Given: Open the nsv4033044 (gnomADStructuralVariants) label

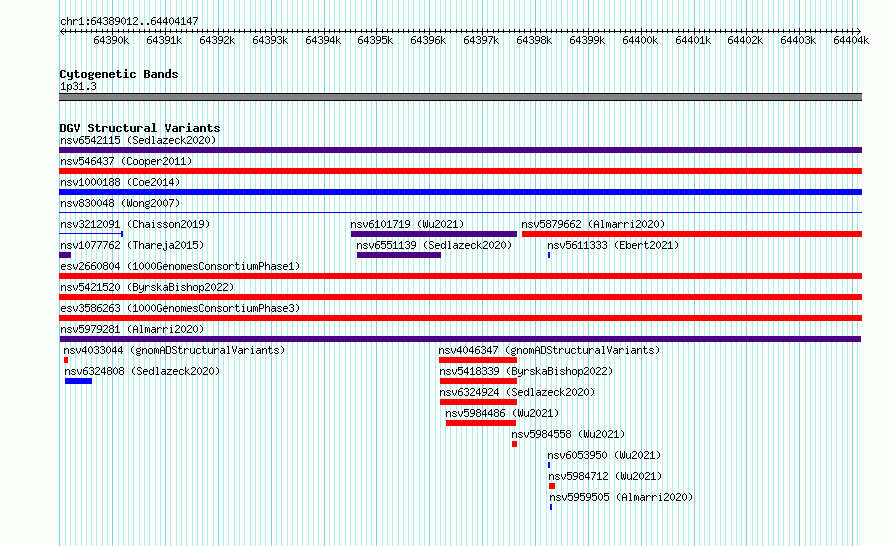Looking at the screenshot, I should coord(174,350).
